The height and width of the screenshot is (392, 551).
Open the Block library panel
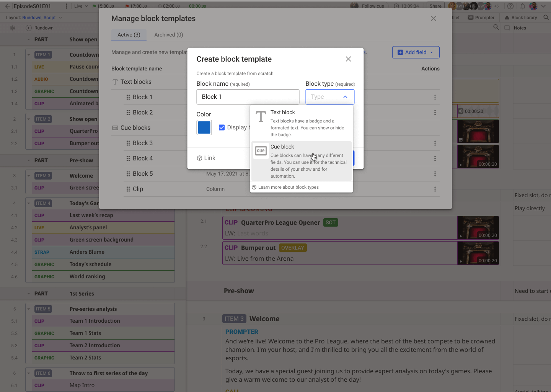pyautogui.click(x=521, y=18)
